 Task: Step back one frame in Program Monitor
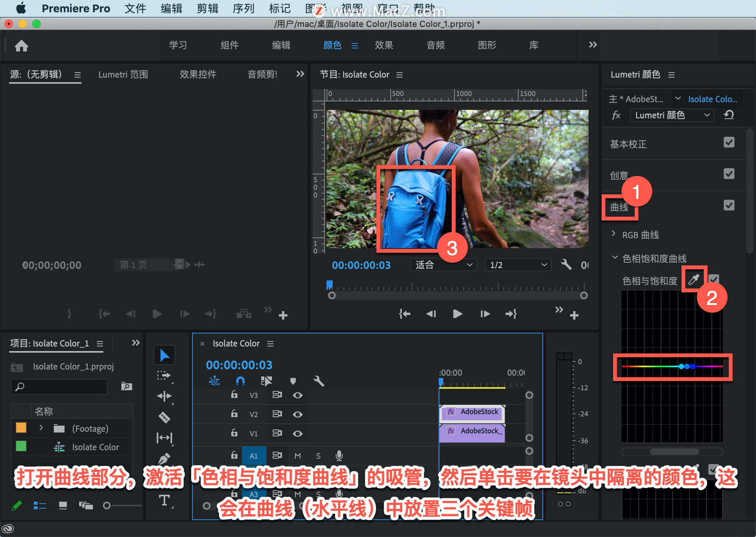[x=431, y=314]
